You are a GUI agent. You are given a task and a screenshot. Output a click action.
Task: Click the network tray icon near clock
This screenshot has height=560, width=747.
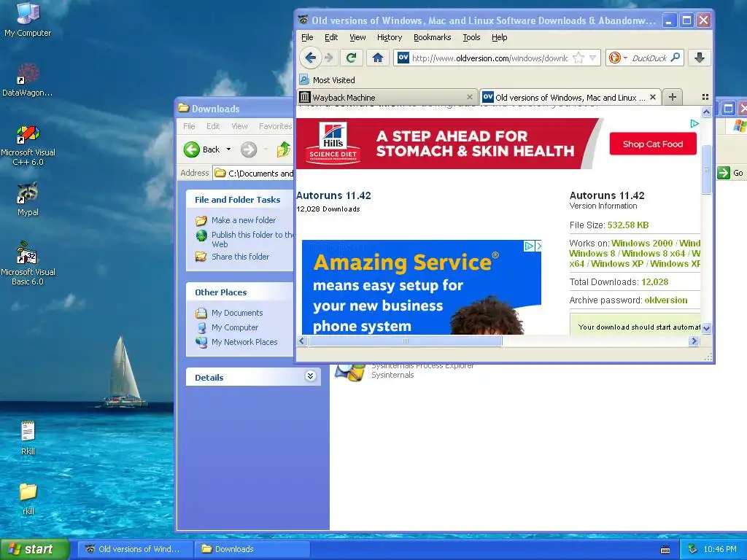click(693, 549)
